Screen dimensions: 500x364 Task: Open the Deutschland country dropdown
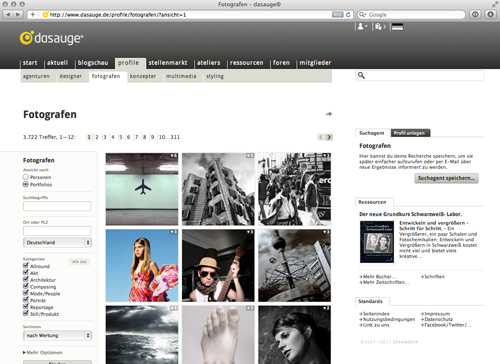[57, 242]
